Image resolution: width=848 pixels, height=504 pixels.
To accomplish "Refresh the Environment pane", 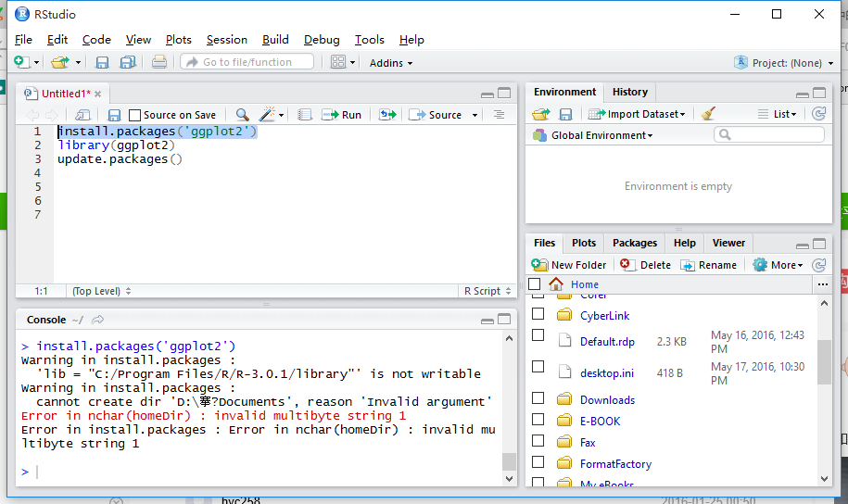I will tap(818, 114).
